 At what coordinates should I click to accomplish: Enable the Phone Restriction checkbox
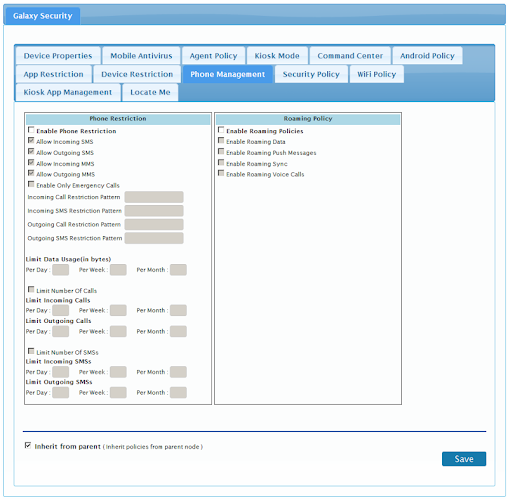point(31,130)
